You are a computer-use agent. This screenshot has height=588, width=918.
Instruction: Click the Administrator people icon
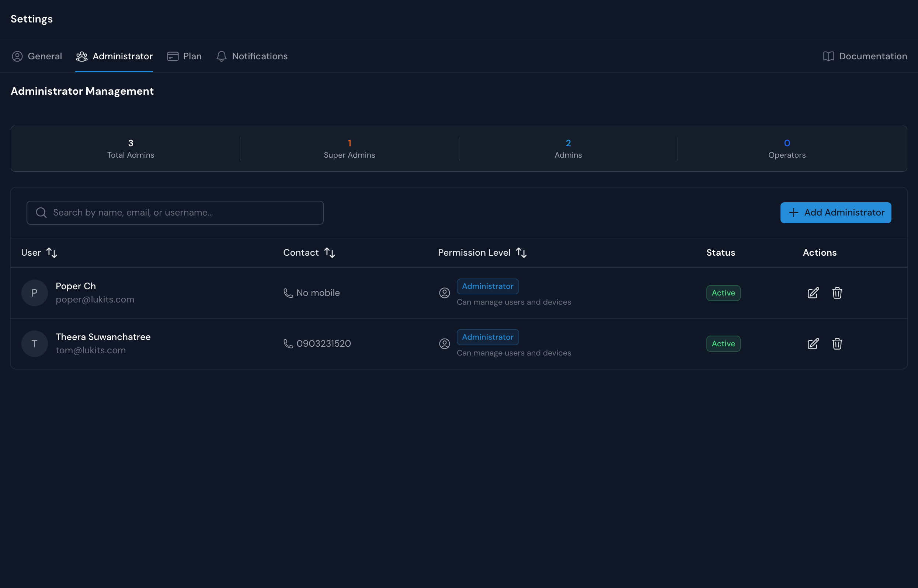[x=81, y=56]
